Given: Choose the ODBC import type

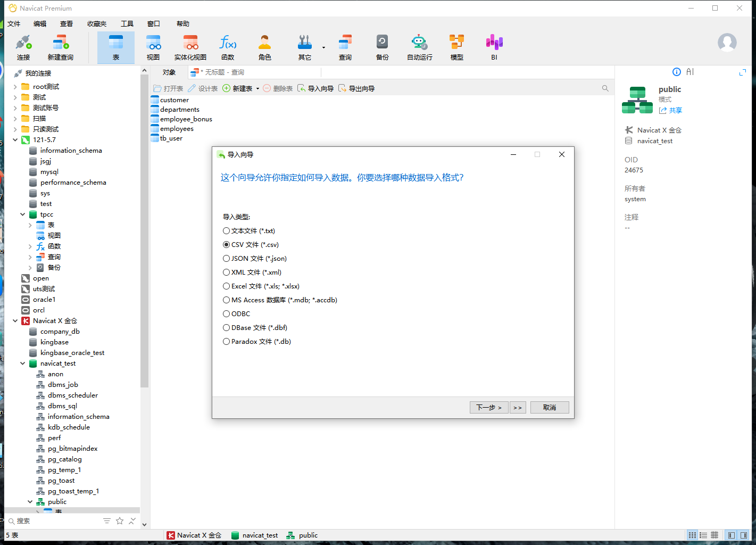Looking at the screenshot, I should point(236,314).
